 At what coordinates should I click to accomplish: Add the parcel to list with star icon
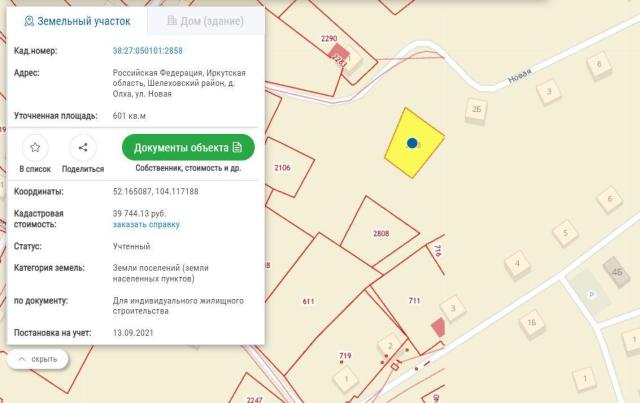click(x=35, y=147)
